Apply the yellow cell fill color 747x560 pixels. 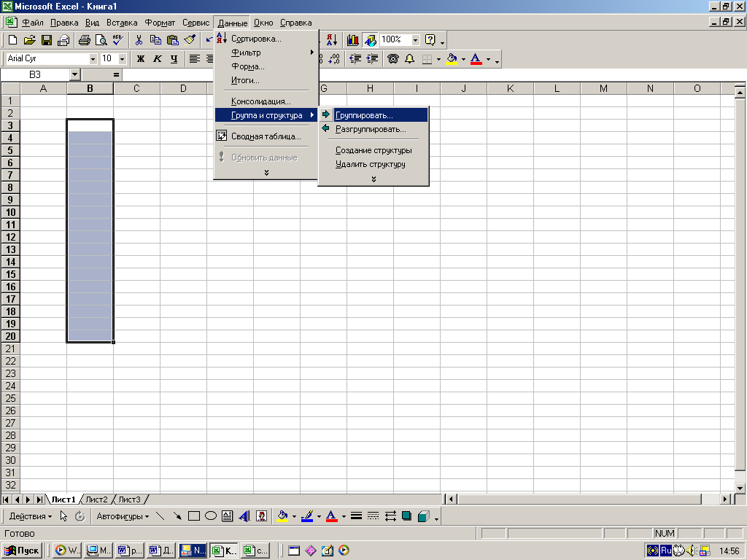452,59
